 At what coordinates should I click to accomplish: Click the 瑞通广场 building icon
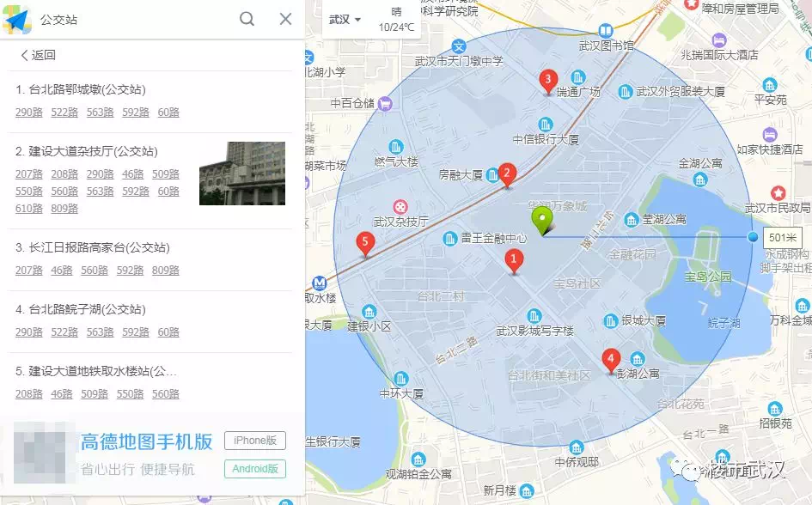[x=578, y=77]
